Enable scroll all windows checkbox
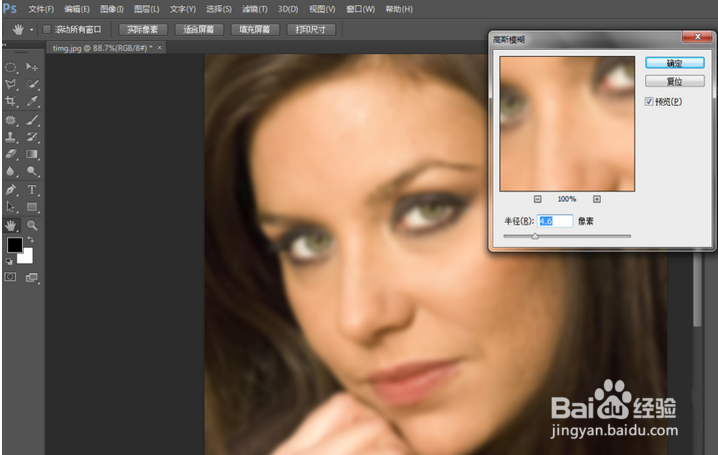This screenshot has width=718, height=455. coord(47,29)
